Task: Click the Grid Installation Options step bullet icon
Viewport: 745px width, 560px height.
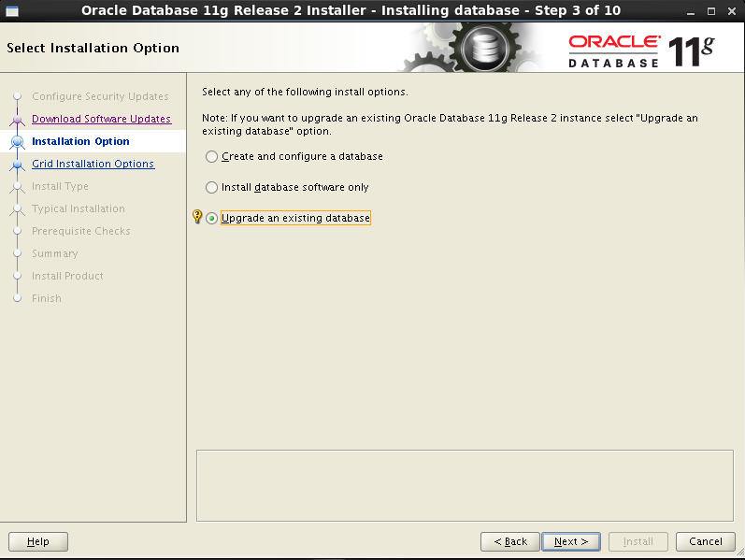Action: coord(18,164)
